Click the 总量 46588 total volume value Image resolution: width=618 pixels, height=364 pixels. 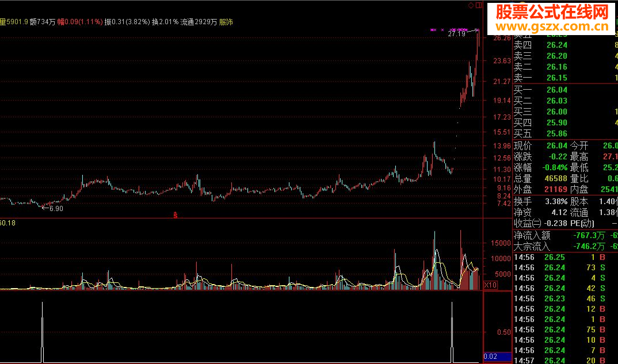click(556, 178)
